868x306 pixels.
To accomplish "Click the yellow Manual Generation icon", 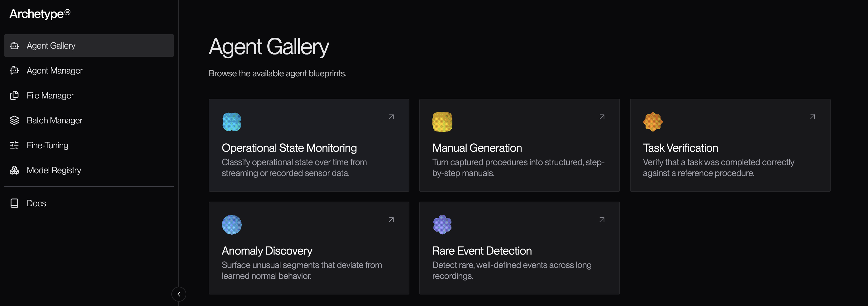I will pos(442,122).
